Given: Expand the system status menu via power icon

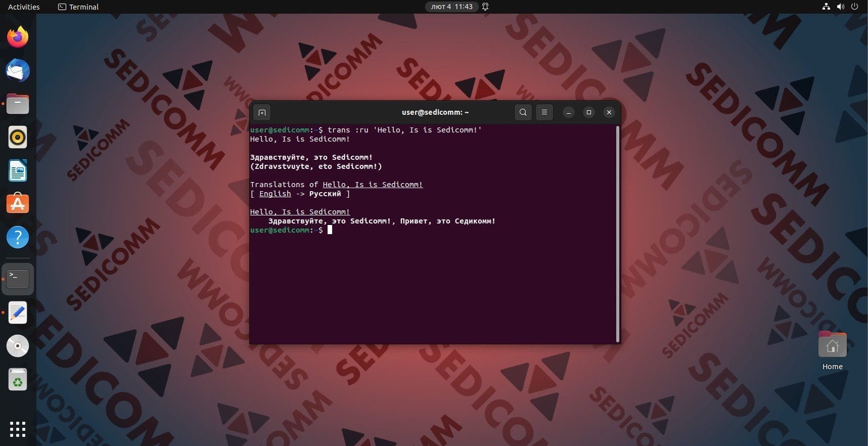Looking at the screenshot, I should 855,7.
